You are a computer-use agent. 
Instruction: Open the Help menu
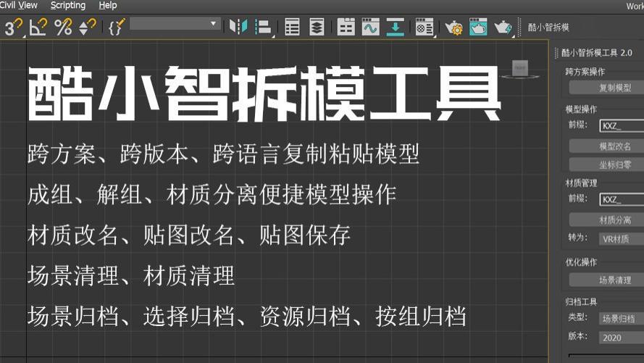pyautogui.click(x=108, y=5)
